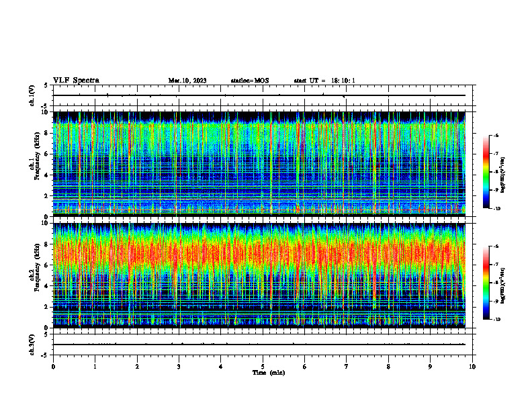Click the ch.2 spectrogram color scale bar

click(486, 283)
